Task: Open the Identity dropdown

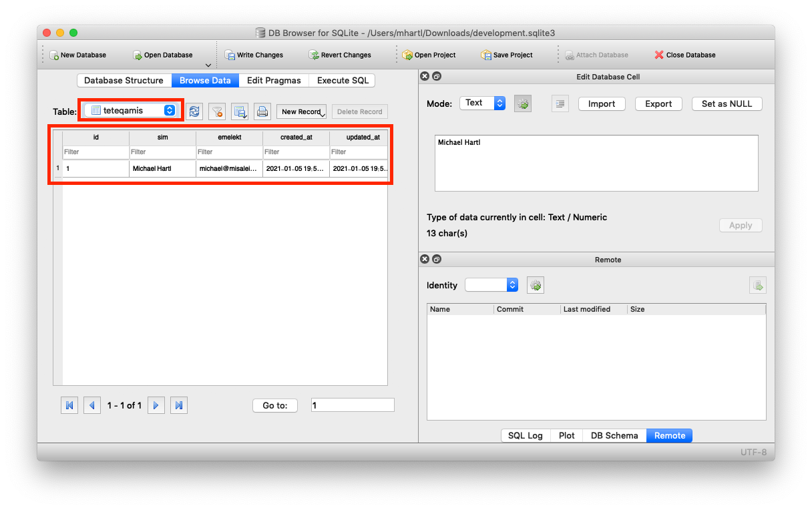Action: [491, 285]
